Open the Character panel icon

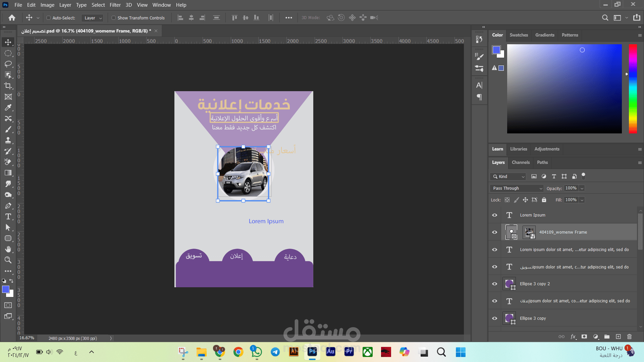click(479, 85)
